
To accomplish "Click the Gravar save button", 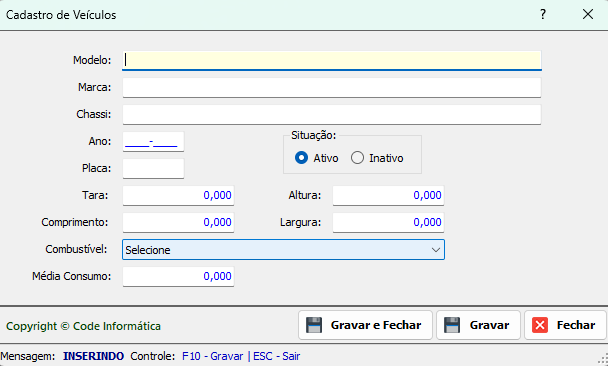I will click(x=478, y=325).
